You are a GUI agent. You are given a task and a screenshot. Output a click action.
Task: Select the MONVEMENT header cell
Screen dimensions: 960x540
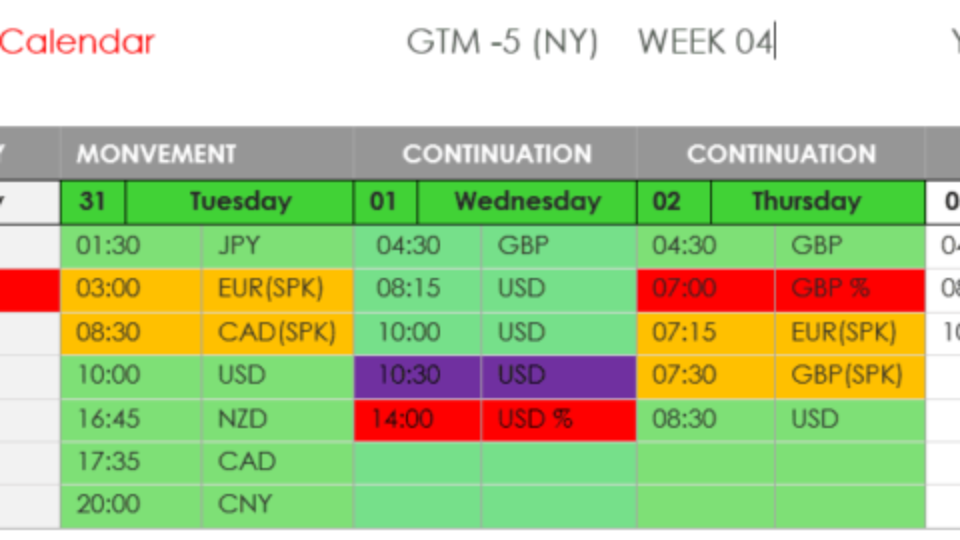[207, 154]
